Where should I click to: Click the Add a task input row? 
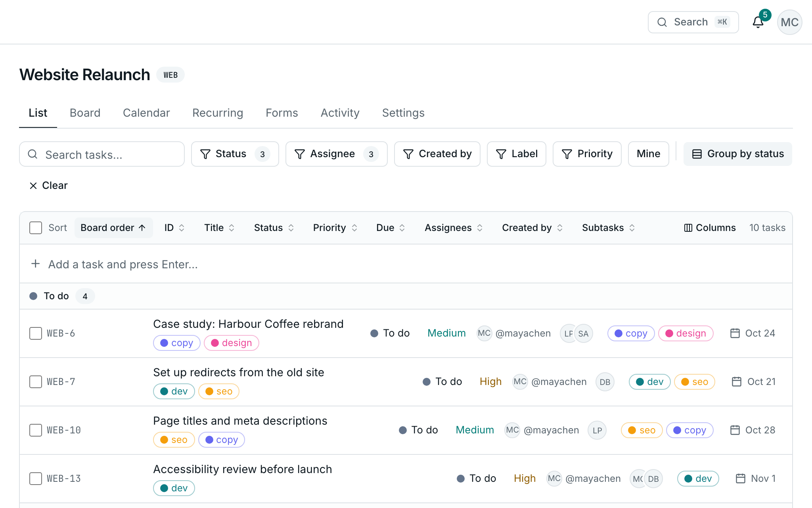click(406, 264)
